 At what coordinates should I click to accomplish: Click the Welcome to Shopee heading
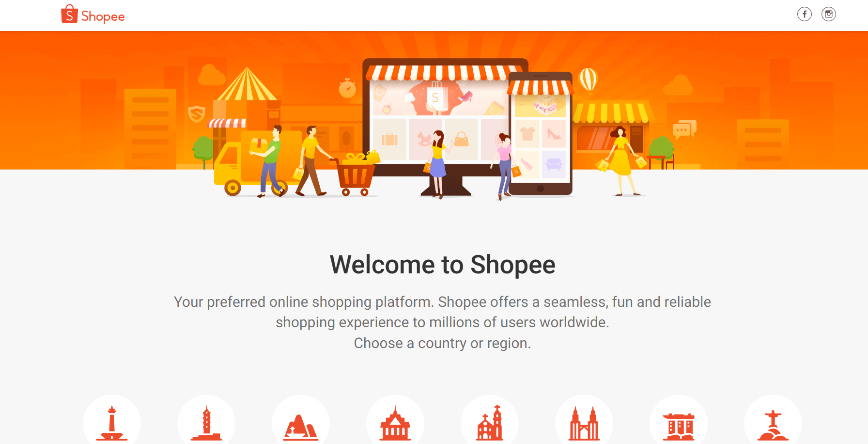443,265
